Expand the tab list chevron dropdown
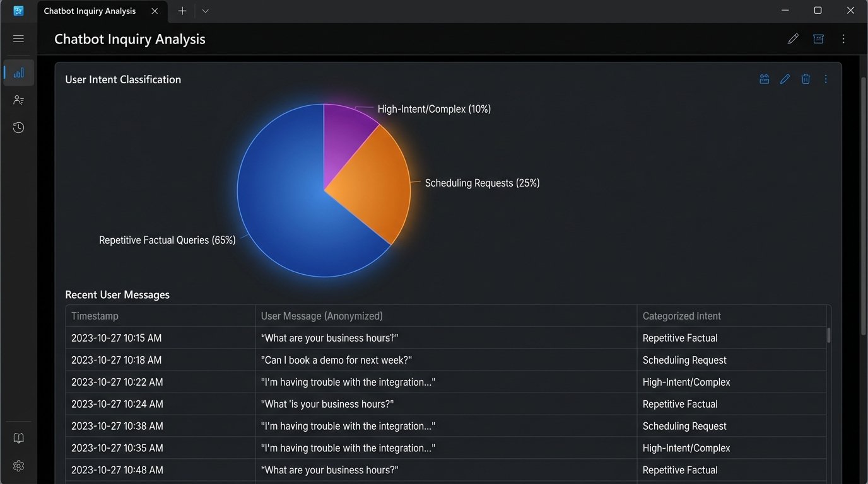This screenshot has height=484, width=868. pyautogui.click(x=205, y=11)
